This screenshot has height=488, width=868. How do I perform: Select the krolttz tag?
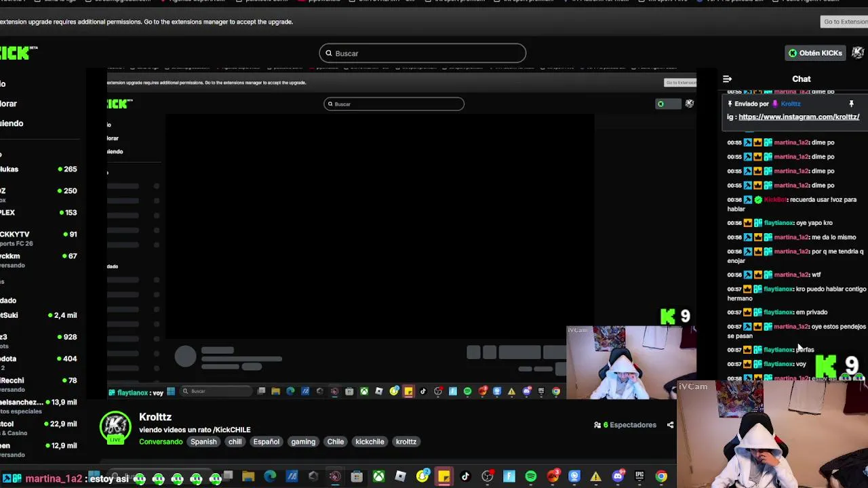coord(406,442)
